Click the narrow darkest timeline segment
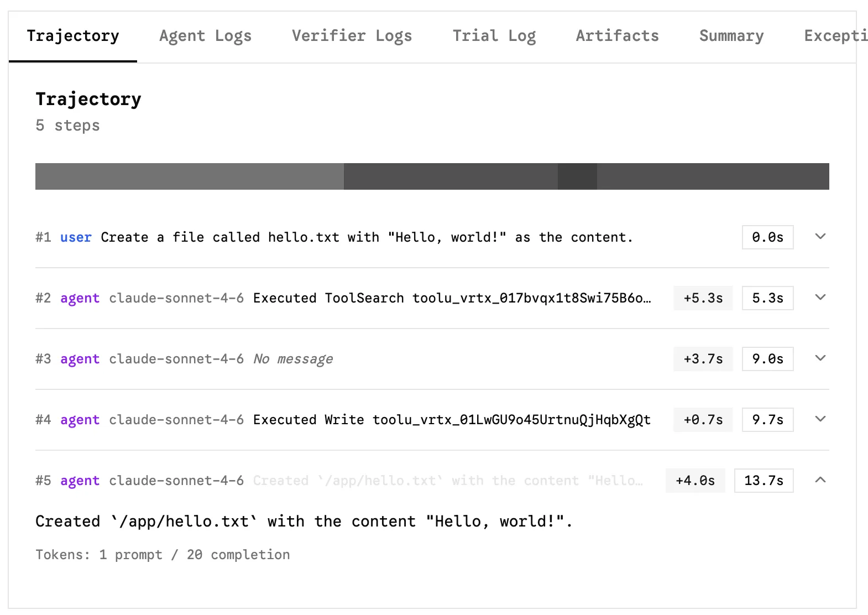Screen dimensions: 868x615 point(577,176)
